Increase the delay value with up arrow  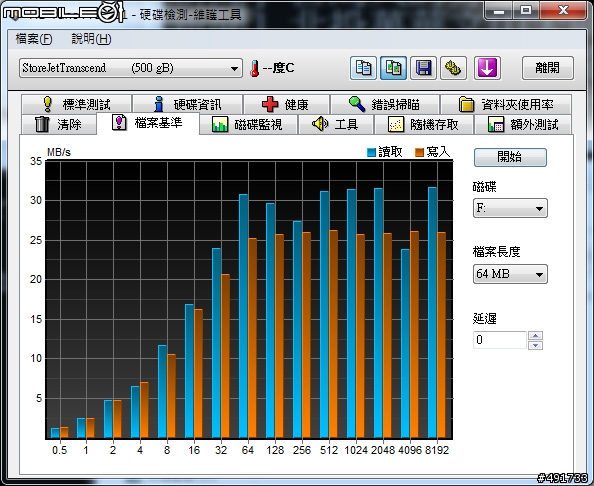pos(535,335)
